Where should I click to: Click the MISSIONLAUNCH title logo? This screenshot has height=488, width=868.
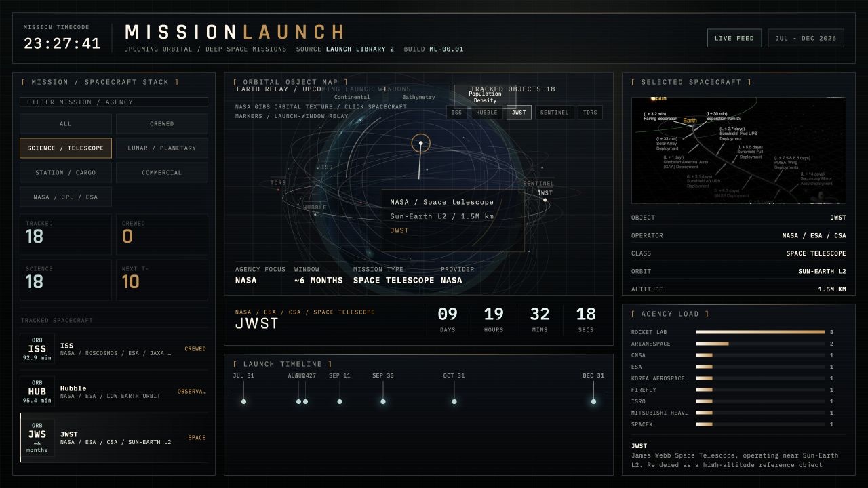tap(235, 32)
